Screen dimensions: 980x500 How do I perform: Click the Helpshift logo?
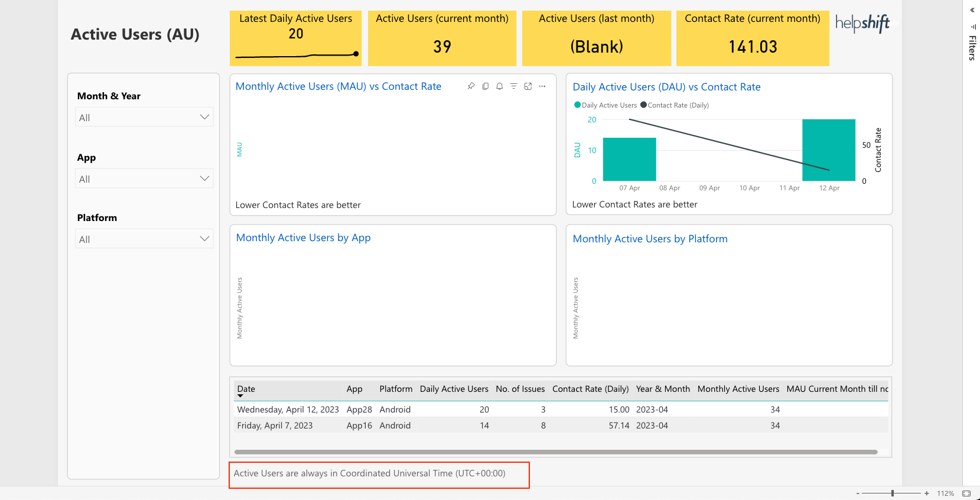862,24
